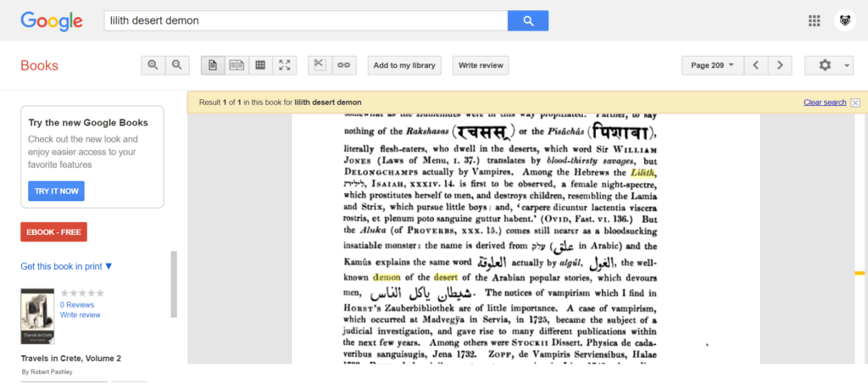
Task: Click the Books heading link
Action: [39, 65]
